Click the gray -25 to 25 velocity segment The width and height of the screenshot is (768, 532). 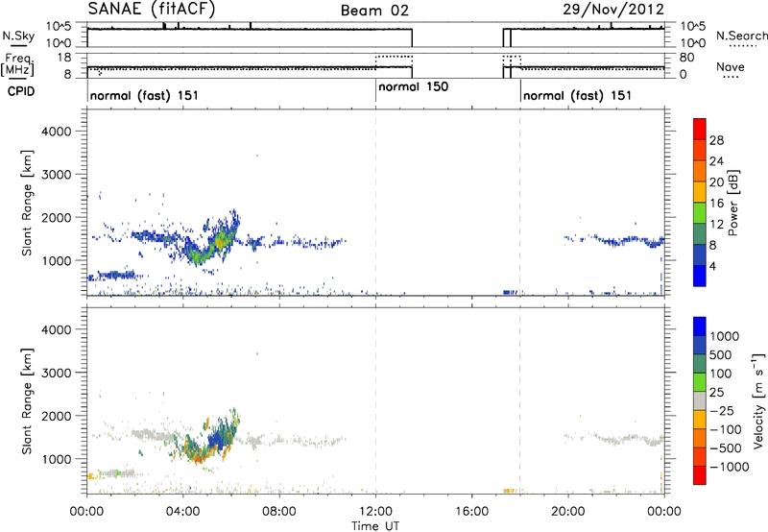[700, 400]
